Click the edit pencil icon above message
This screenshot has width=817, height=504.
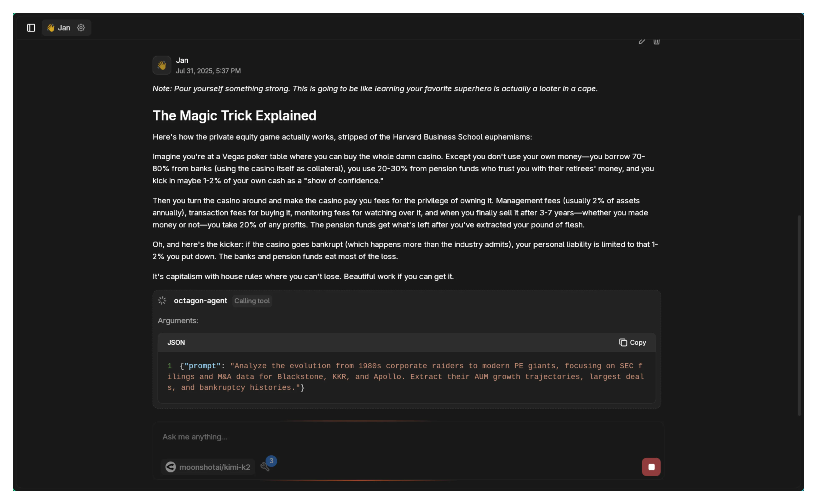[x=642, y=41]
